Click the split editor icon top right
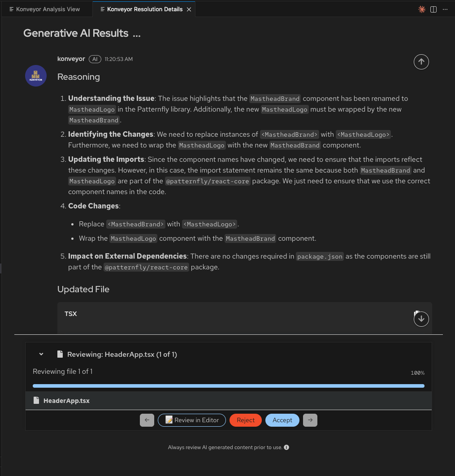Screen dimensions: 455x476 click(x=433, y=9)
